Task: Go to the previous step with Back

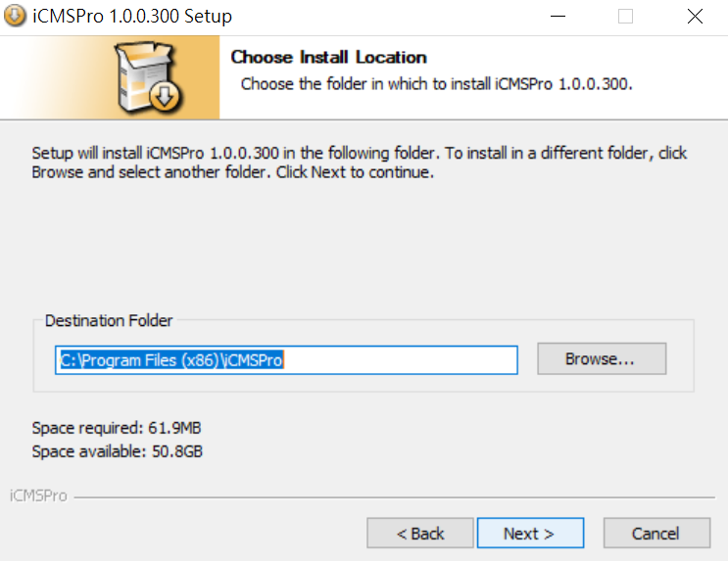Action: pyautogui.click(x=420, y=533)
